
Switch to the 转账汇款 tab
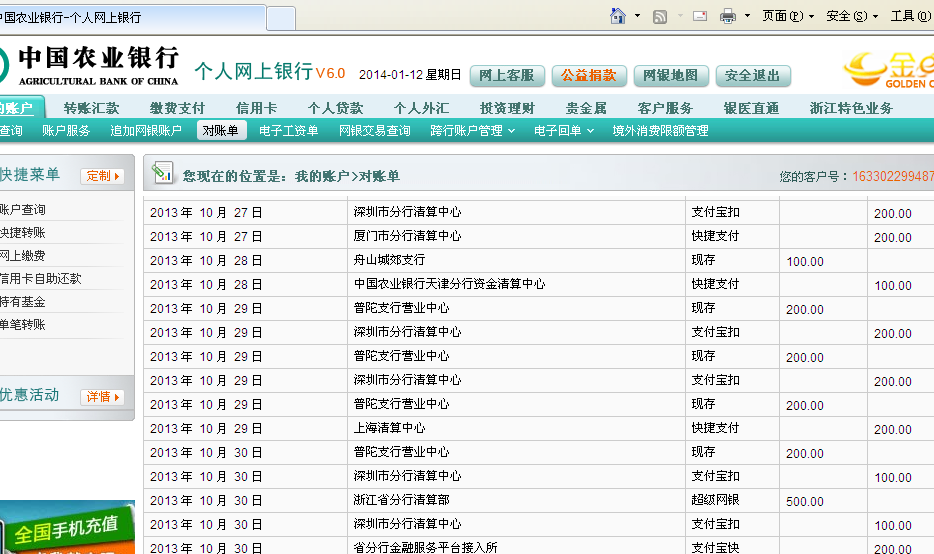point(91,108)
